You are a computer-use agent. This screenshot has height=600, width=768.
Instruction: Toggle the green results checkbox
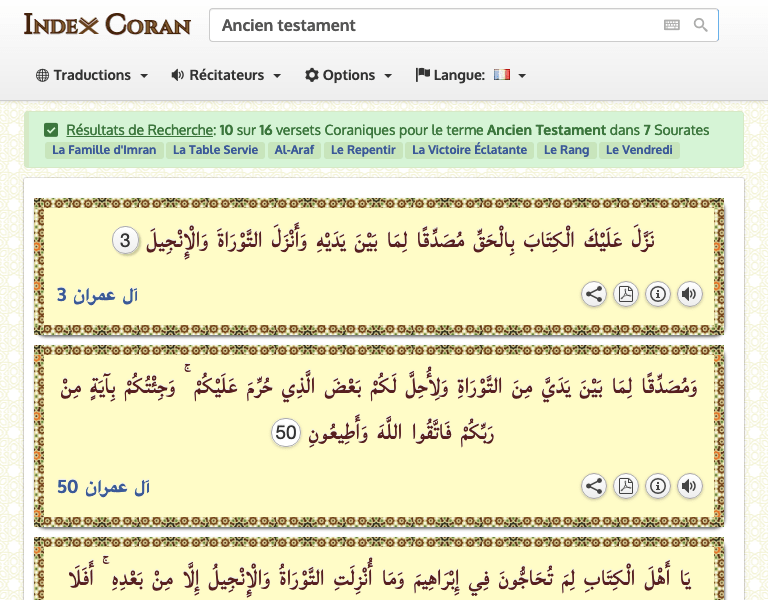click(x=51, y=130)
